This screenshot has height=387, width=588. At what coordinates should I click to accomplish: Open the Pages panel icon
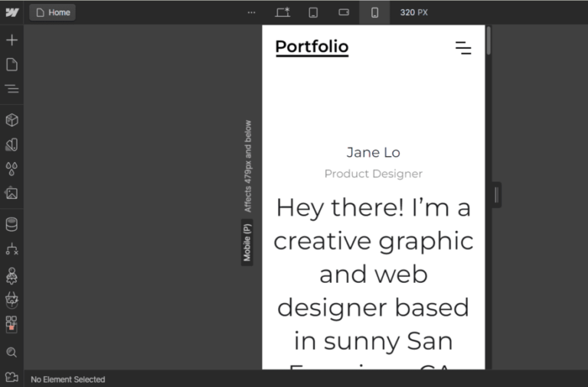[11, 64]
